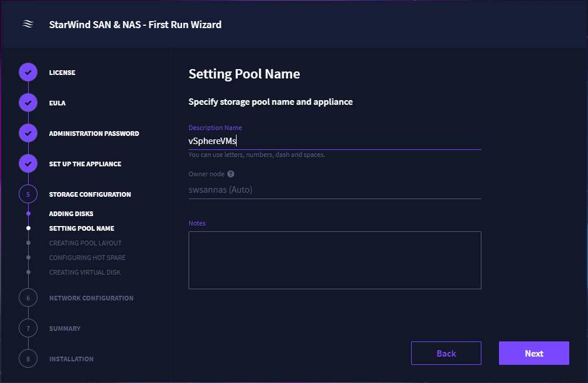Click the Summary step number circle
This screenshot has height=383, width=588.
pos(28,328)
